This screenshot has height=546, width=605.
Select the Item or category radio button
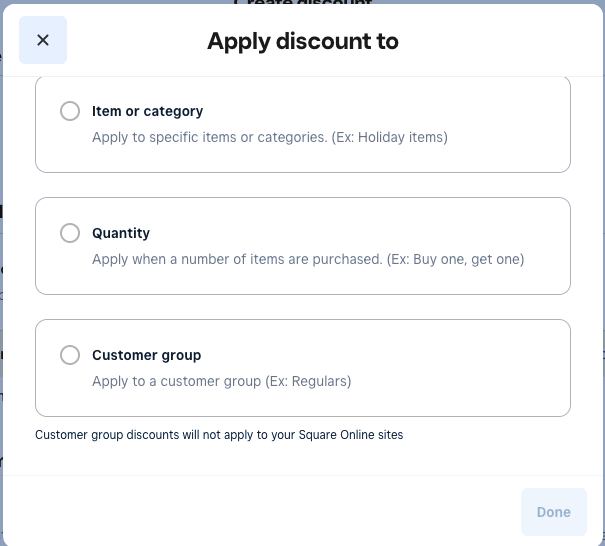(70, 111)
